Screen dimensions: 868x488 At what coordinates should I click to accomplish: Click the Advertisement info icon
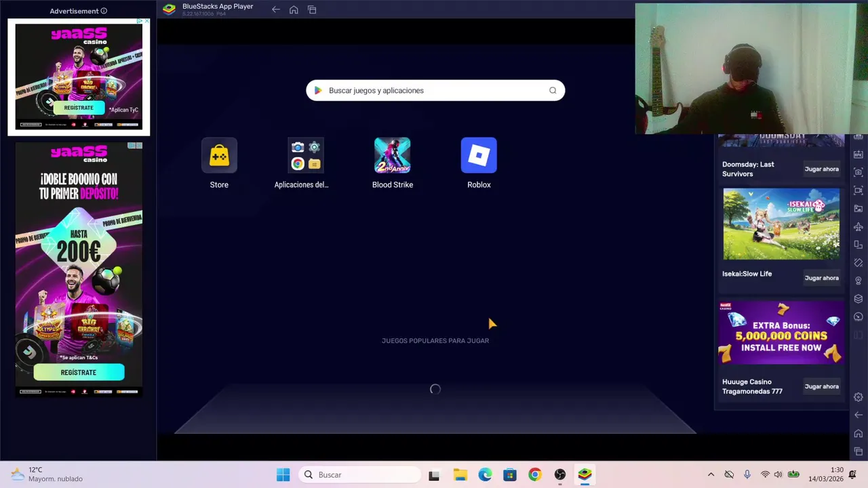(104, 11)
